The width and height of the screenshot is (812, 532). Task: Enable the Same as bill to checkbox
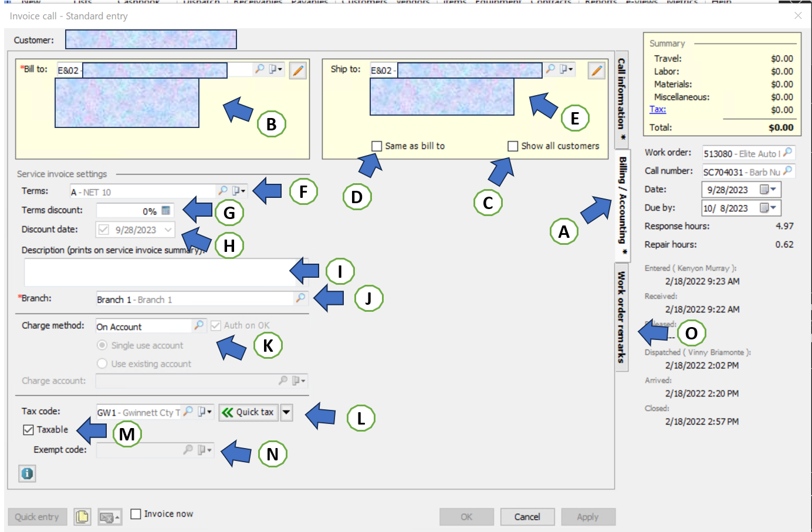(375, 146)
